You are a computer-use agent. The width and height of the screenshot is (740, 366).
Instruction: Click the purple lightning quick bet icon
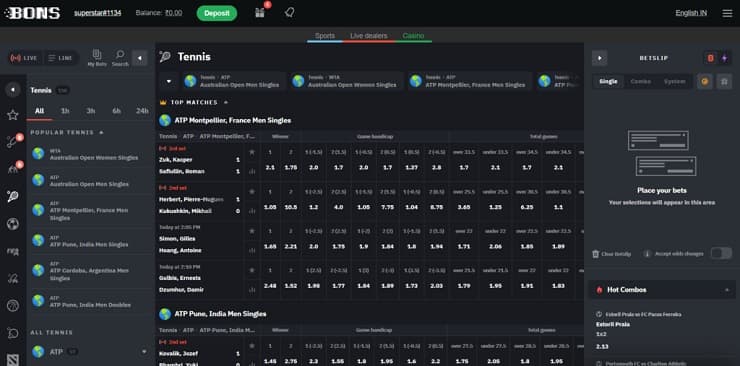724,58
